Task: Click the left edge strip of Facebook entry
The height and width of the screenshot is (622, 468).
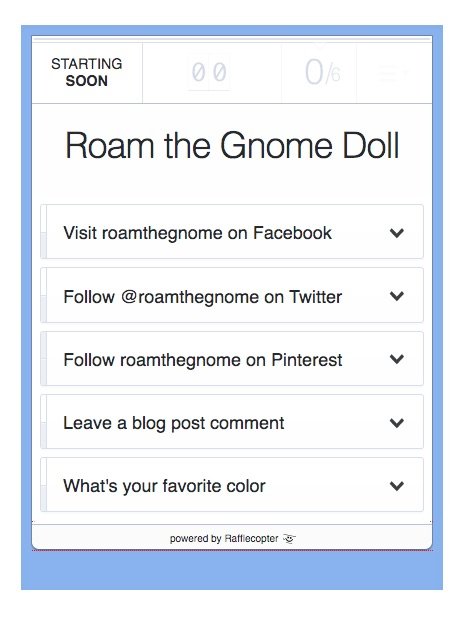Action: (x=44, y=232)
